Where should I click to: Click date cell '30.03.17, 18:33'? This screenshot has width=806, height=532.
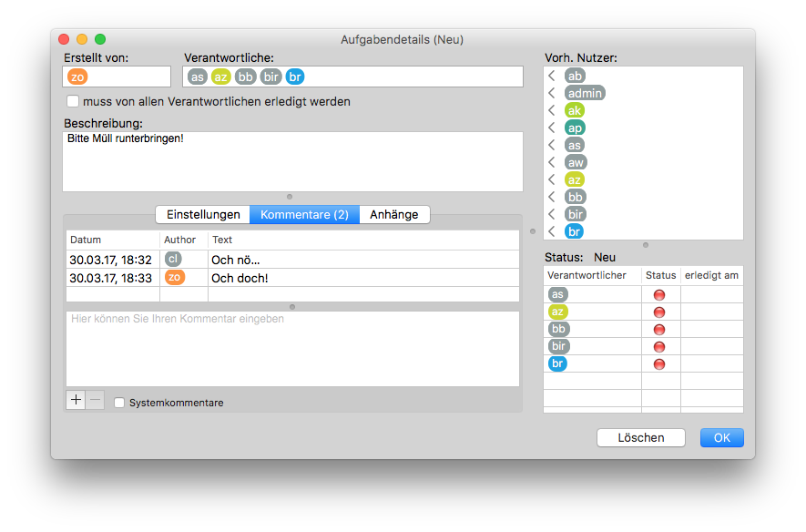pyautogui.click(x=111, y=278)
